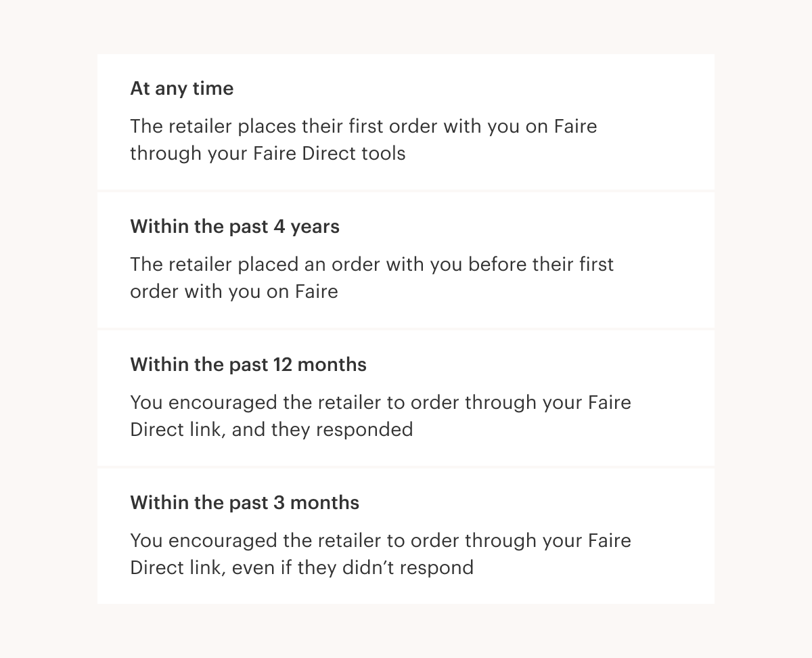Select the first card about Faire Direct tools
Viewport: 812px width, 658px height.
tap(406, 122)
